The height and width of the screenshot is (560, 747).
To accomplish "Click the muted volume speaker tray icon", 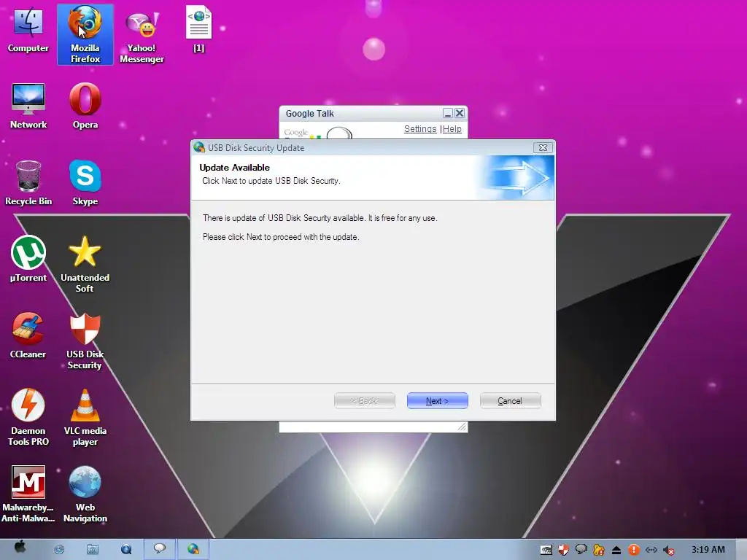I will pos(669,551).
